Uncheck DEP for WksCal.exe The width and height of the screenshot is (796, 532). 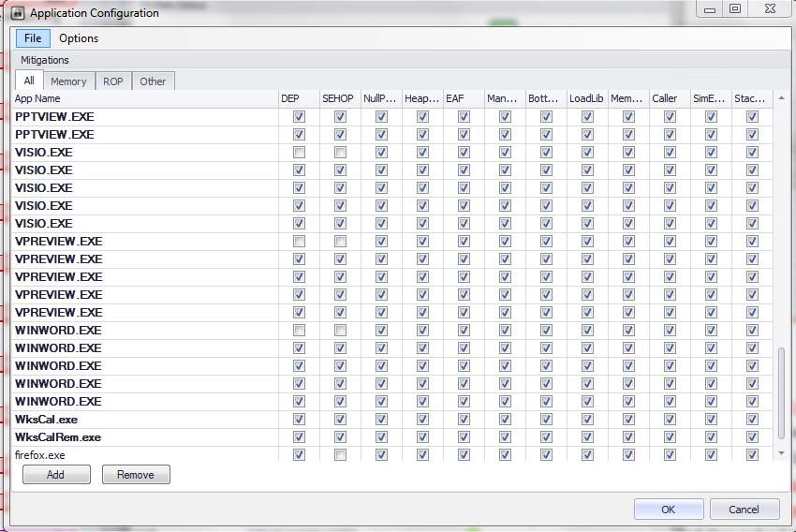coord(299,420)
